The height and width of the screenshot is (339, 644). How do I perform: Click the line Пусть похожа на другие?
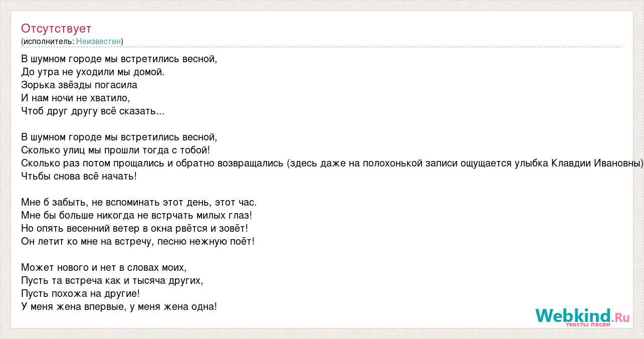[81, 294]
